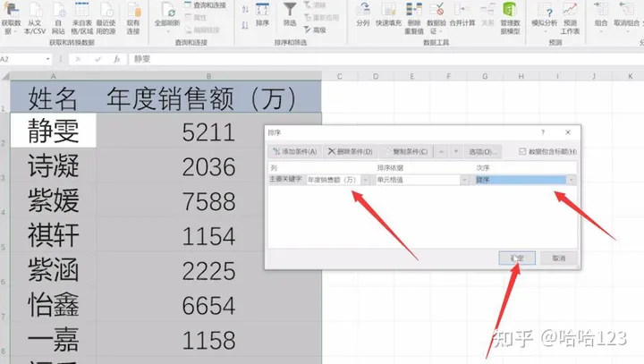Screen dimensions: 644x364
Task: Click 确定 (OK) in Sort dialog
Action: point(517,258)
